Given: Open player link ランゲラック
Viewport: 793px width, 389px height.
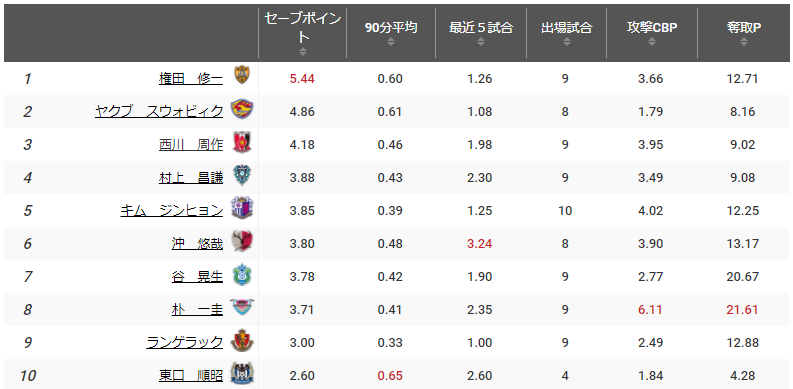Looking at the screenshot, I should point(185,342).
